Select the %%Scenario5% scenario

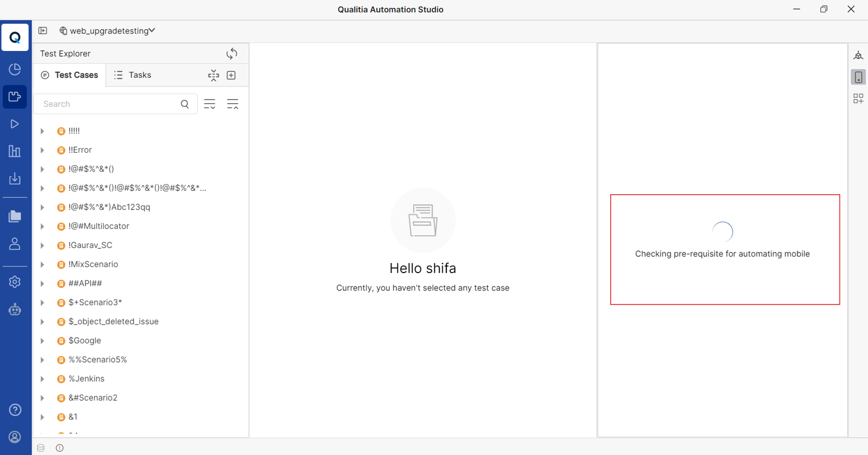pos(98,359)
